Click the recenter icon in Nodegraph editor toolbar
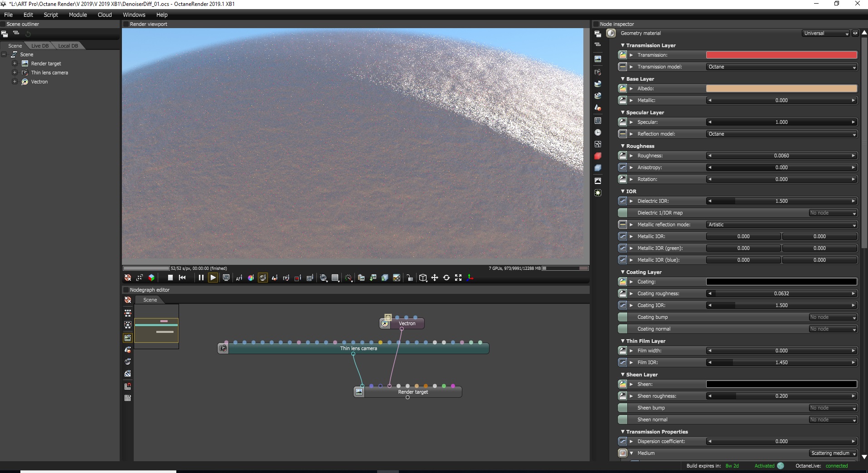 [128, 300]
